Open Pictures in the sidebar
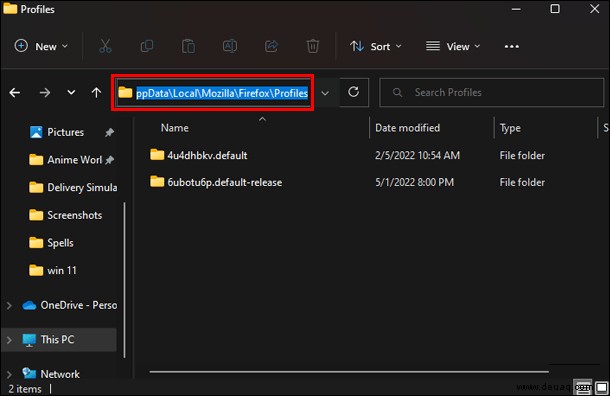Screen dimensions: 610x396 (65, 132)
